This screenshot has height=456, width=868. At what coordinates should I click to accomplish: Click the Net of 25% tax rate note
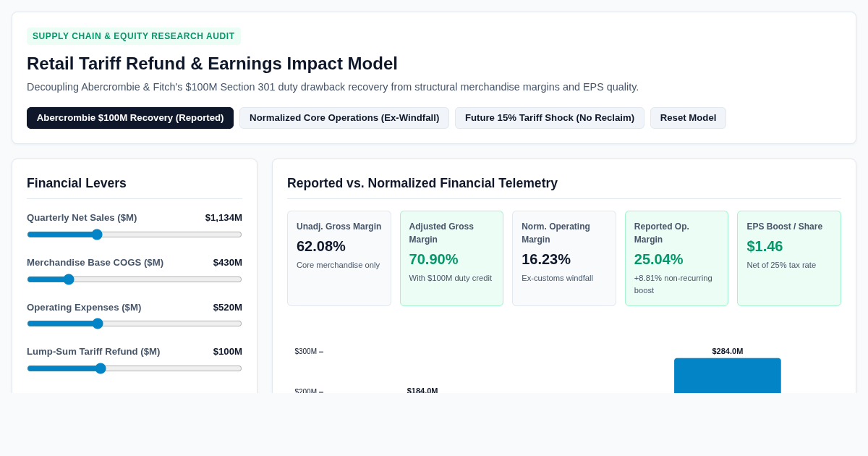coord(781,265)
